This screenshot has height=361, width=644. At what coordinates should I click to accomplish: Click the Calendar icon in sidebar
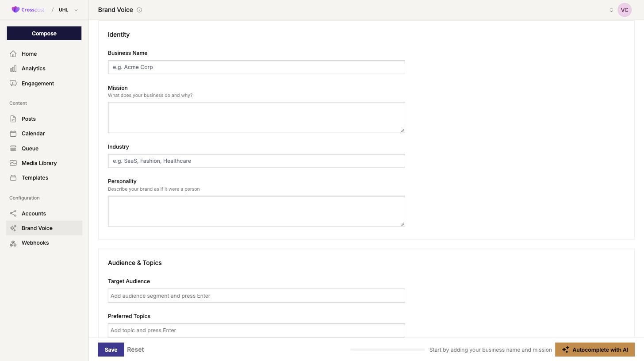click(13, 134)
